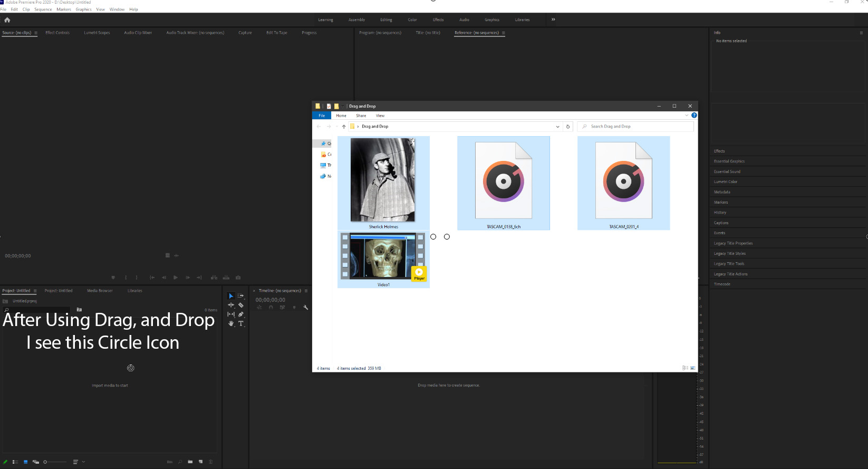Screen dimensions: 868x469
Task: Open the Media Browser tab
Action: tap(100, 291)
